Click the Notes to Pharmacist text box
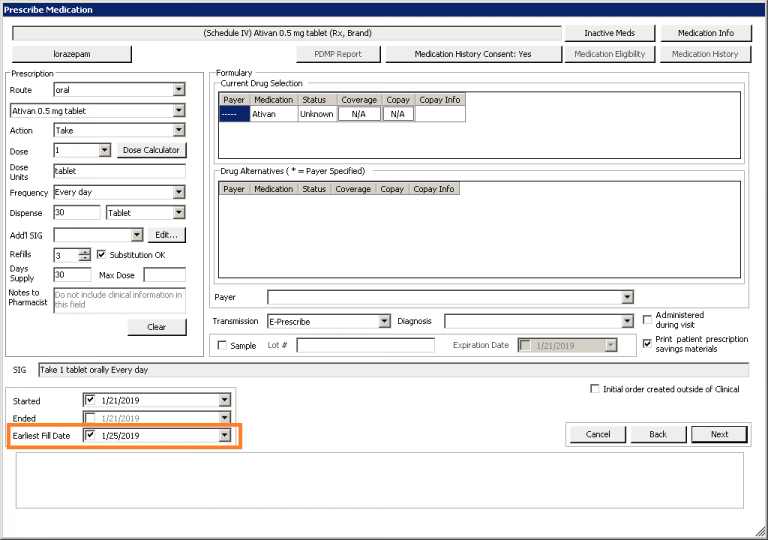Image resolution: width=768 pixels, height=540 pixels. [120, 300]
